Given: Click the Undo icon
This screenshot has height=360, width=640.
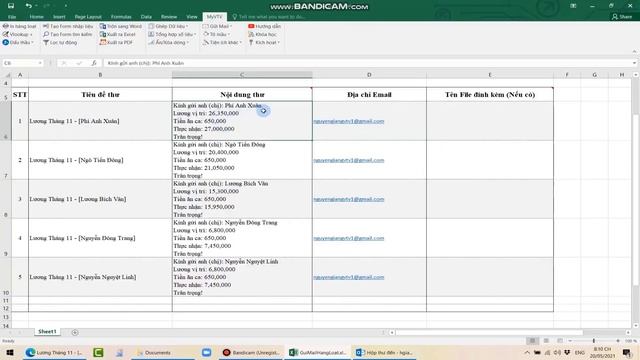Looking at the screenshot, I should 28,6.
